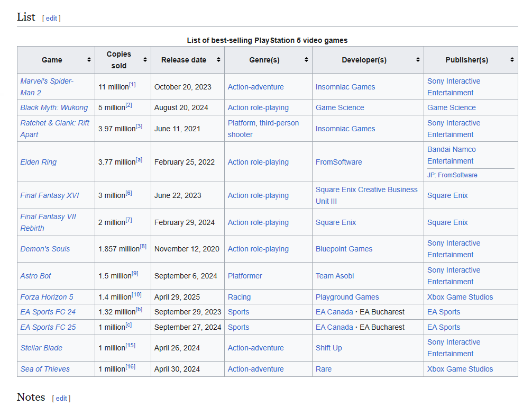
Task: Open Xbox Game Studios in Forza row
Action: point(460,297)
